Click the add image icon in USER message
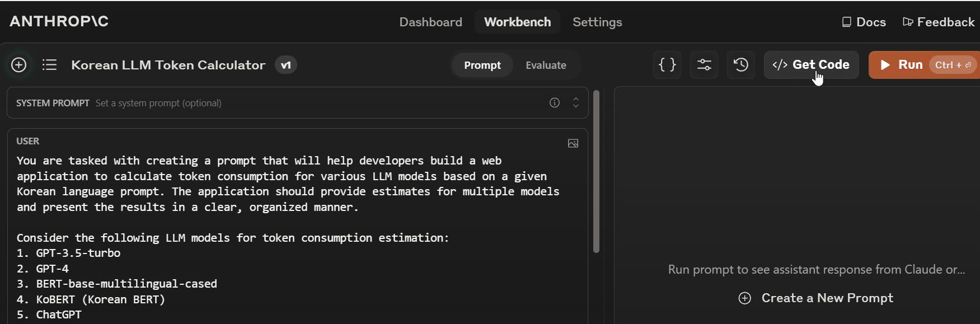This screenshot has height=324, width=980. 573,143
